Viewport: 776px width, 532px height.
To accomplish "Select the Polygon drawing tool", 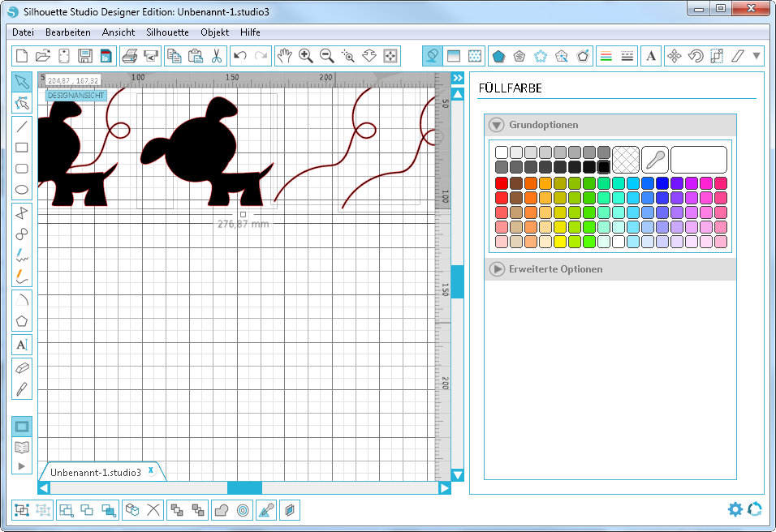I will click(22, 321).
